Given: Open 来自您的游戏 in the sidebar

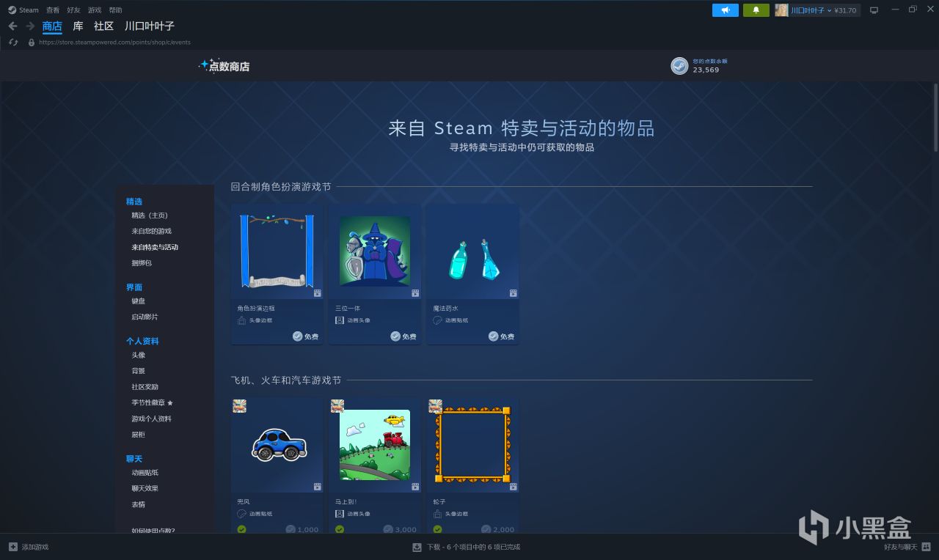Looking at the screenshot, I should click(x=152, y=232).
